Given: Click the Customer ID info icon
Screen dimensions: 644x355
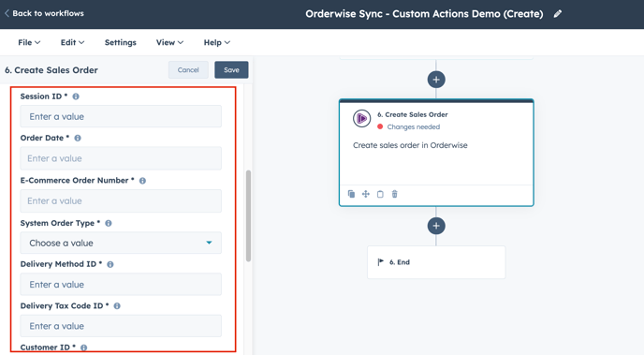Looking at the screenshot, I should (84, 348).
